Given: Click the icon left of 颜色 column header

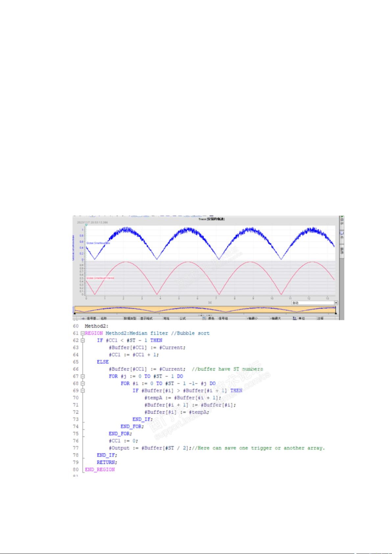Looking at the screenshot, I should click(x=204, y=318).
